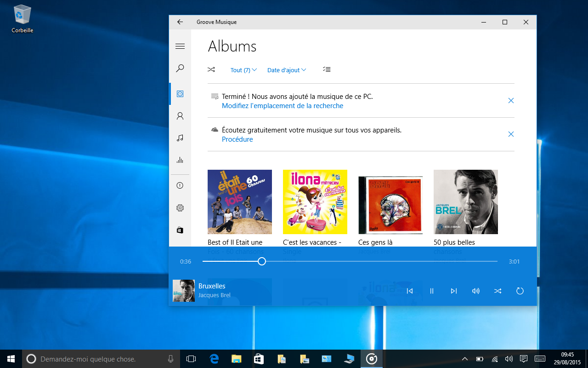Screen dimensions: 588x368
Task: Open network connections tray icon
Action: click(x=495, y=359)
